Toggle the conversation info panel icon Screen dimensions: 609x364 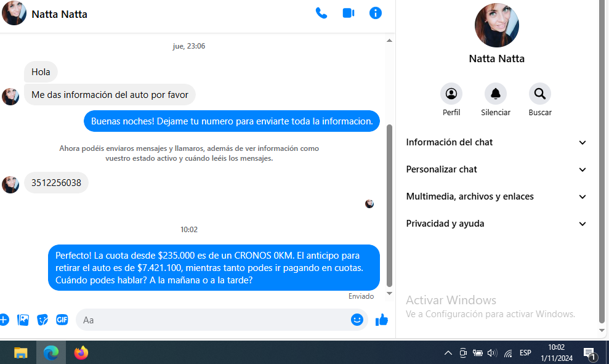coord(376,13)
